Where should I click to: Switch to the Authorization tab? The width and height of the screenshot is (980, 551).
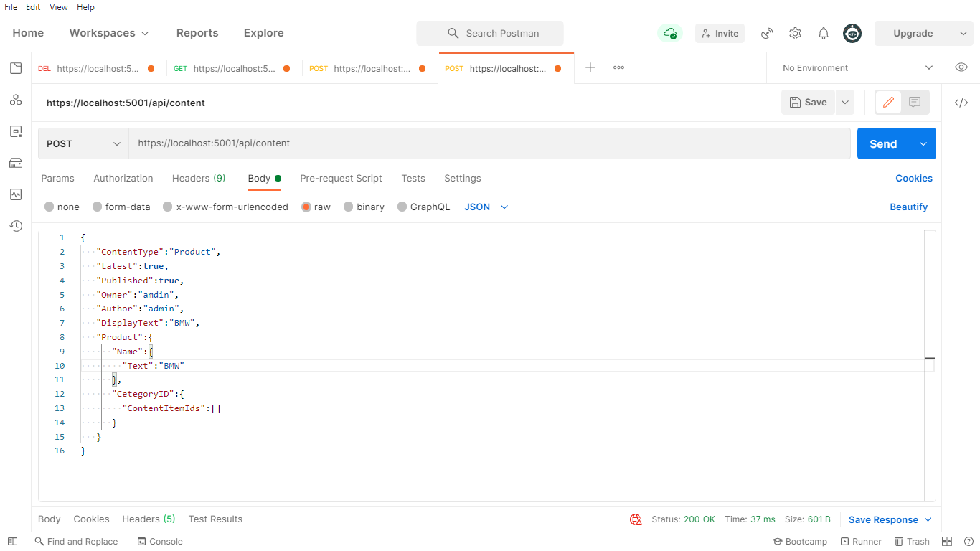123,178
